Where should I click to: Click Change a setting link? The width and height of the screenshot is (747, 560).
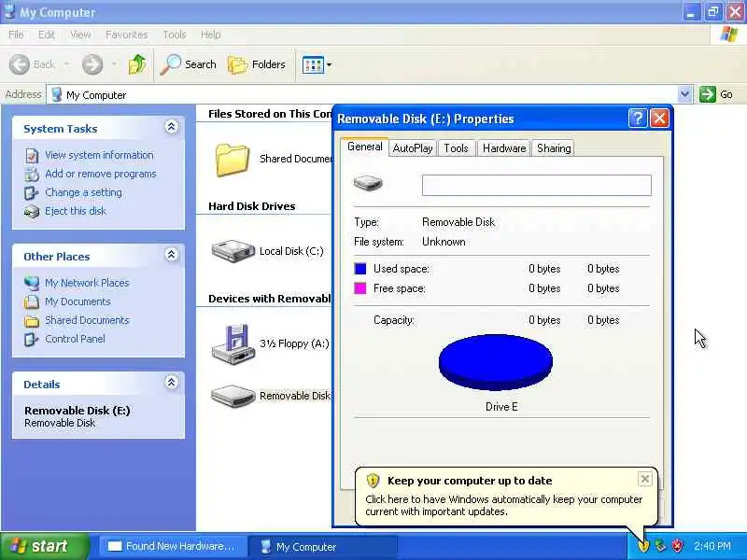(x=83, y=192)
